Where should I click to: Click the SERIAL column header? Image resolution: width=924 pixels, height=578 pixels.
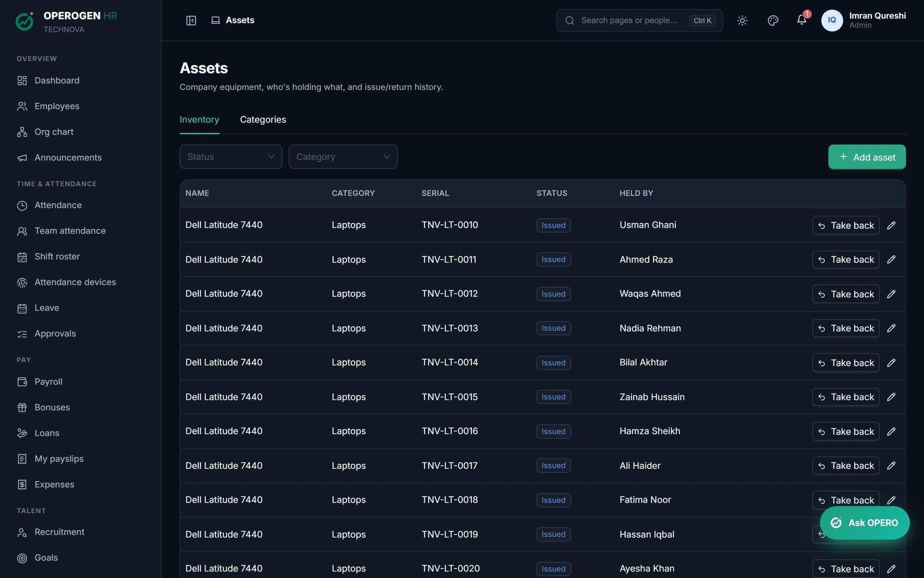[435, 193]
